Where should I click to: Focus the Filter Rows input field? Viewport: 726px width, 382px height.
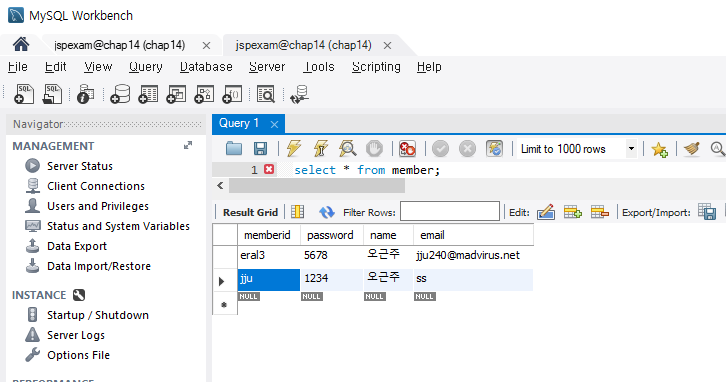click(450, 211)
